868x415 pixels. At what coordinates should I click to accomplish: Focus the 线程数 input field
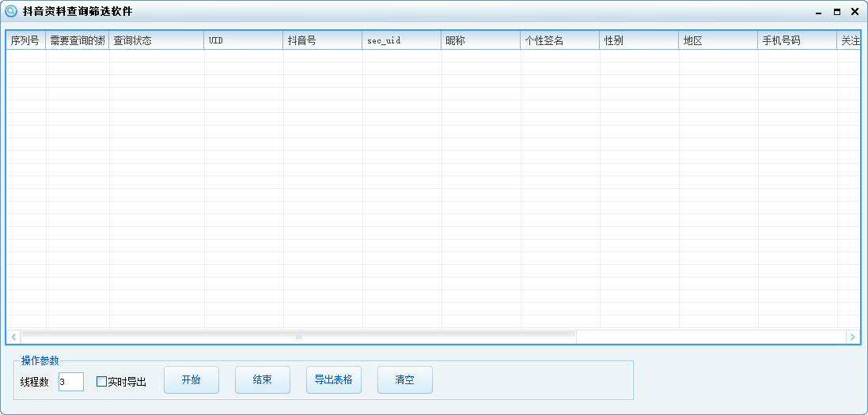click(x=71, y=382)
